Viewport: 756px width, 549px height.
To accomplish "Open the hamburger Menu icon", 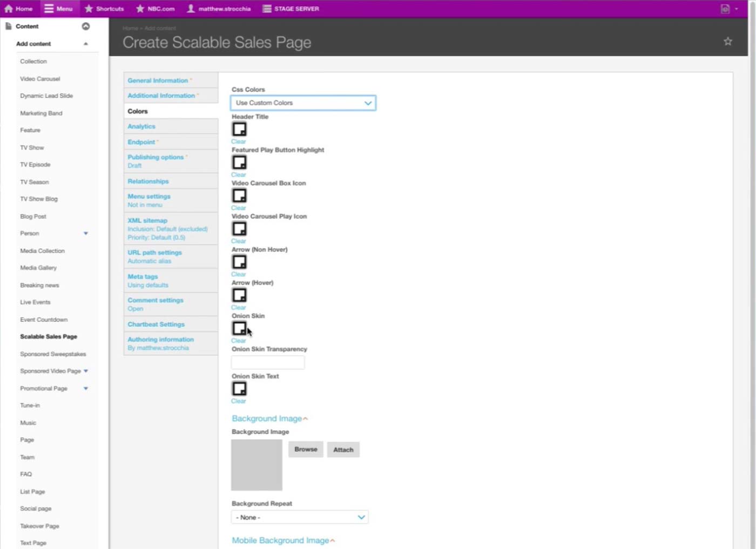I will click(49, 9).
